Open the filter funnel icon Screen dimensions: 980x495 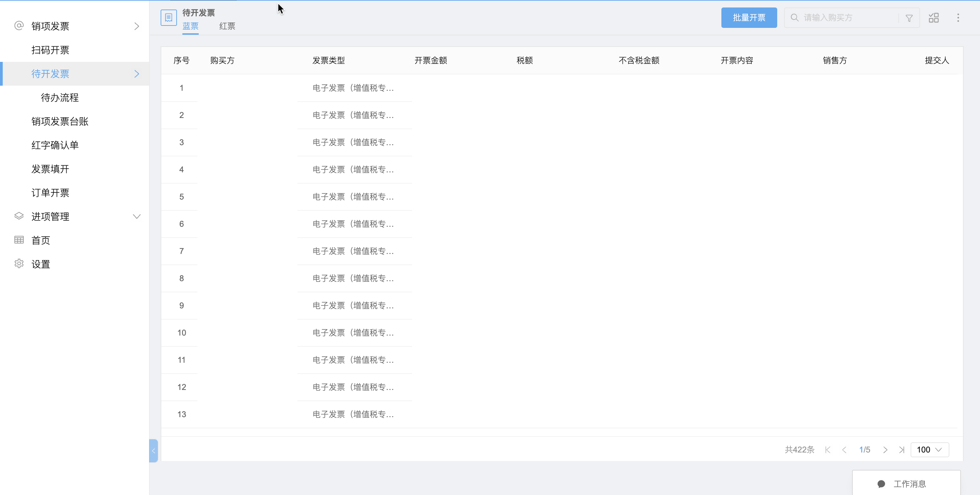click(909, 18)
